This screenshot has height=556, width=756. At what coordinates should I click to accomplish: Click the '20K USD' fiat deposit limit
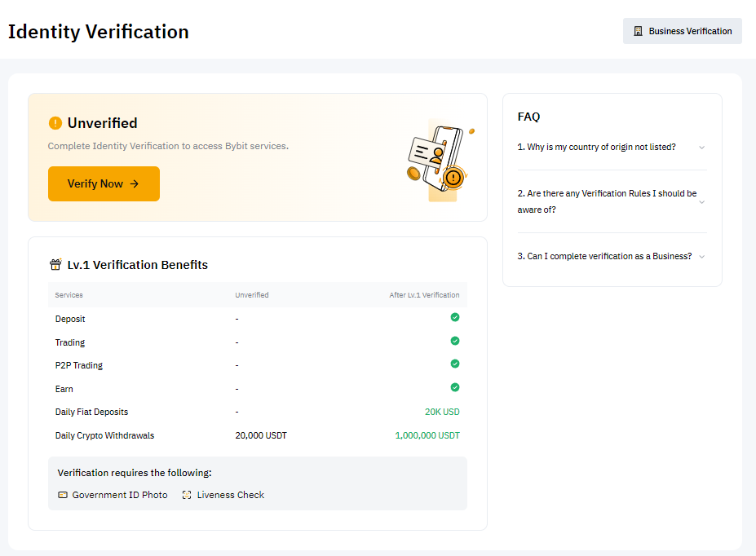[x=442, y=412]
